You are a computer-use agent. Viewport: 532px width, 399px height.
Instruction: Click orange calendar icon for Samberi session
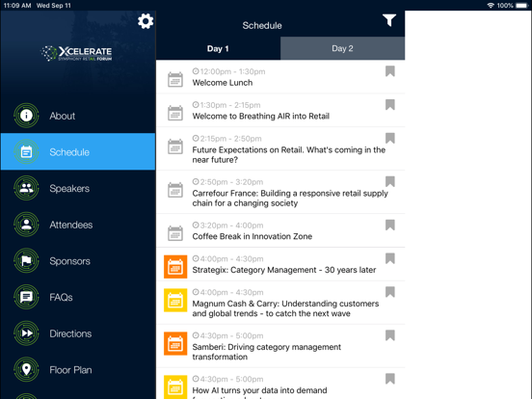175,344
